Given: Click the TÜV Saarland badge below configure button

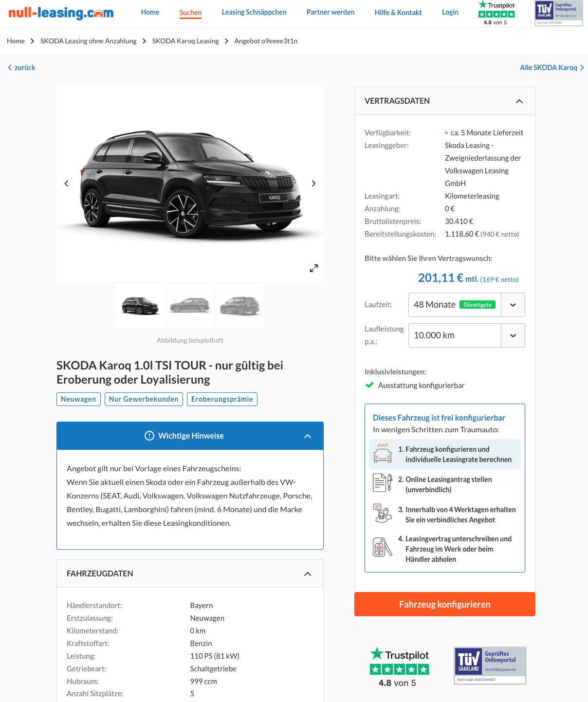Looking at the screenshot, I should (490, 665).
